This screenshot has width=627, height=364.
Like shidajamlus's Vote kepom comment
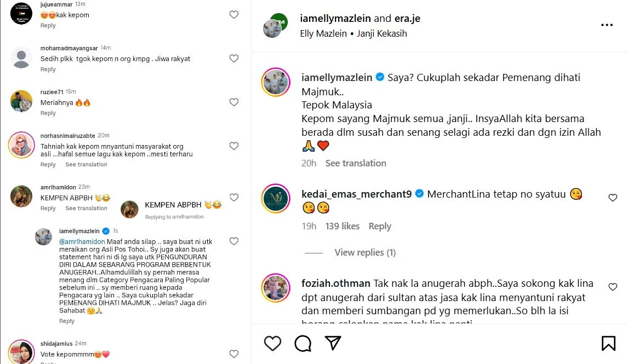(x=234, y=354)
